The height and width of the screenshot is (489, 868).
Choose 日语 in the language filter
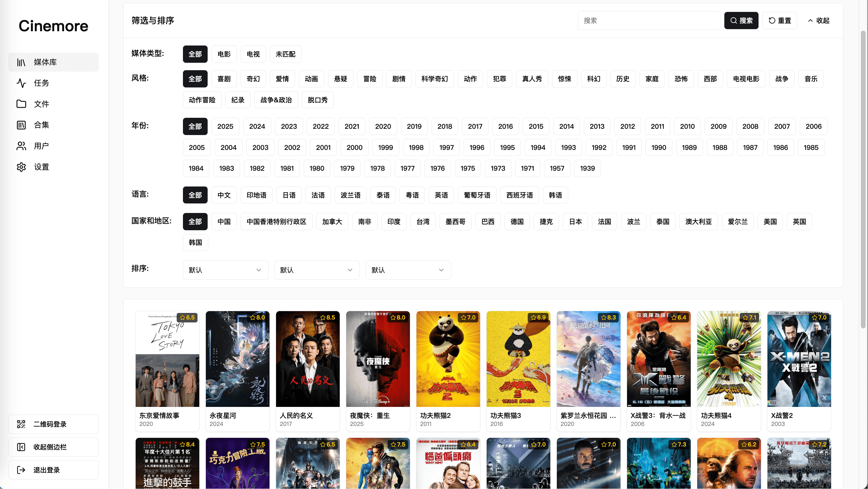289,195
